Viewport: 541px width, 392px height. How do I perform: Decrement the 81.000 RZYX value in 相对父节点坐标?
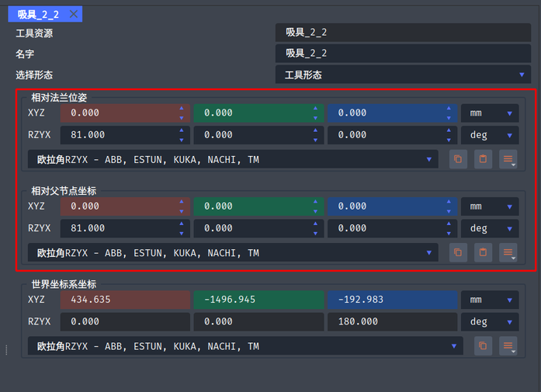[x=182, y=234]
